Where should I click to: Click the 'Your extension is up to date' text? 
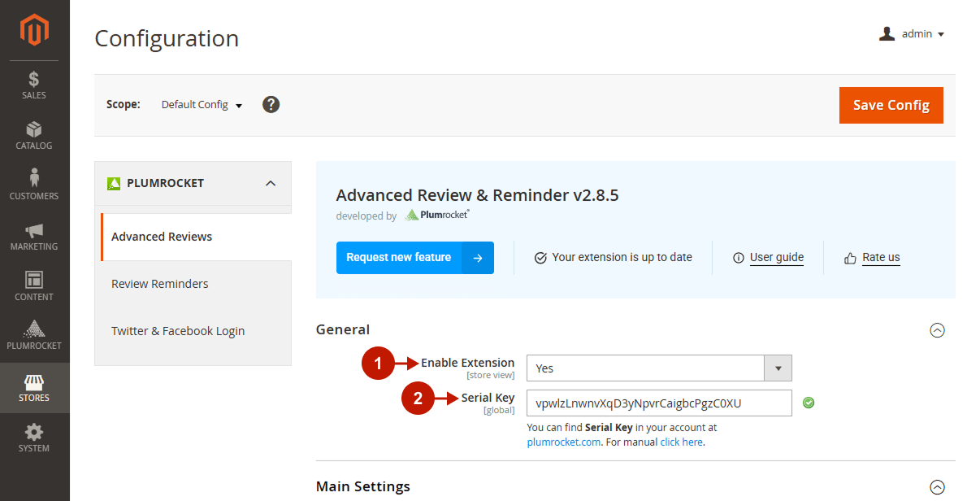[x=622, y=258]
